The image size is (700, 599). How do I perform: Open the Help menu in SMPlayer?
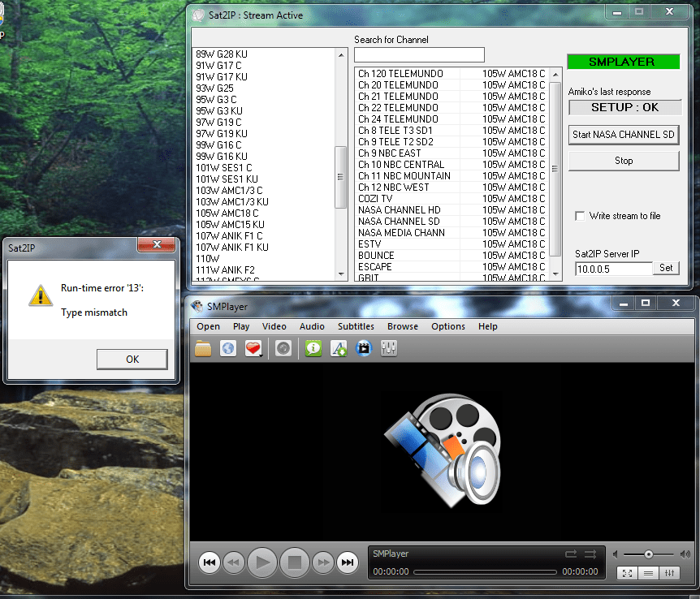[487, 326]
